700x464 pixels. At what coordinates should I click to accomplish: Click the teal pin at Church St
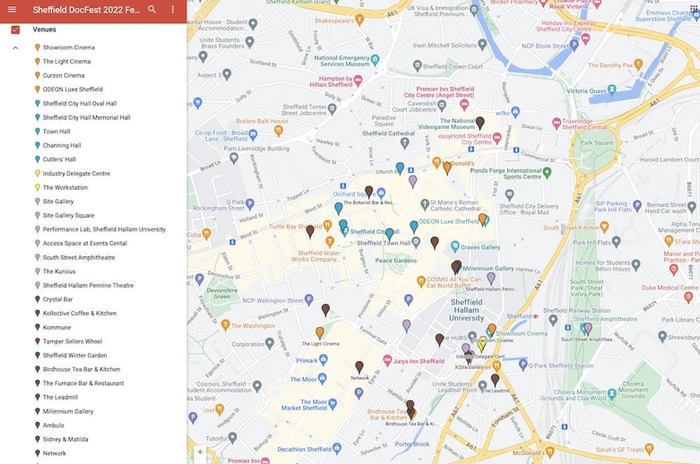pos(400,168)
